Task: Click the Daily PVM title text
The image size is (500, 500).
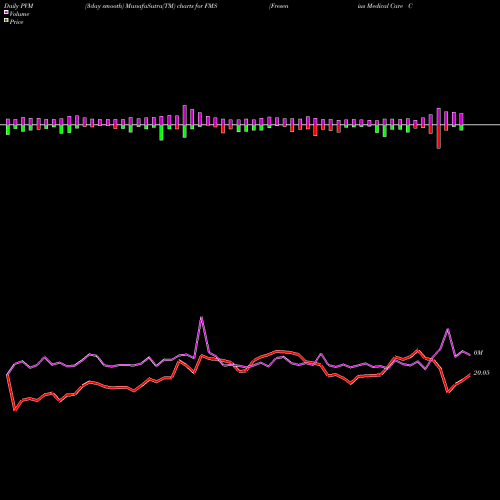Action: tap(19, 6)
